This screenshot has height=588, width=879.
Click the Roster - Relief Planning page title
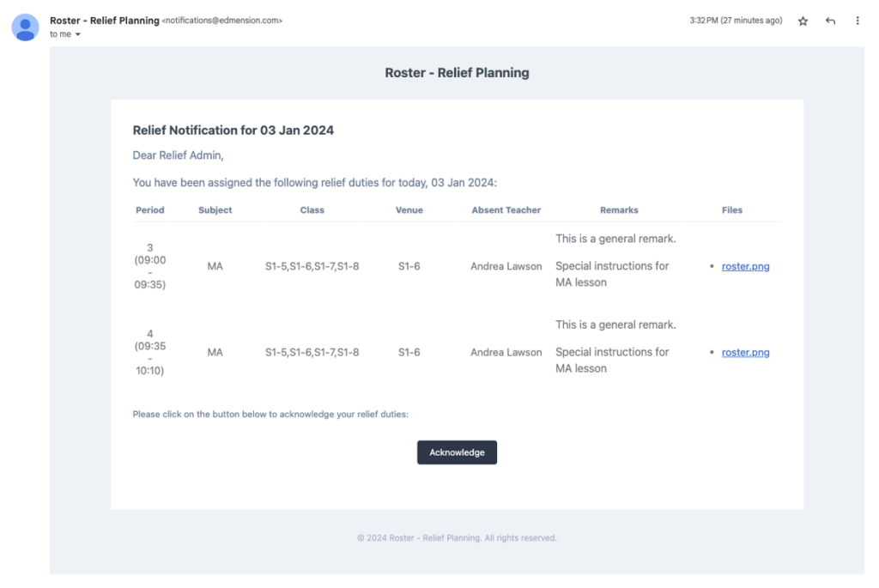(x=457, y=73)
